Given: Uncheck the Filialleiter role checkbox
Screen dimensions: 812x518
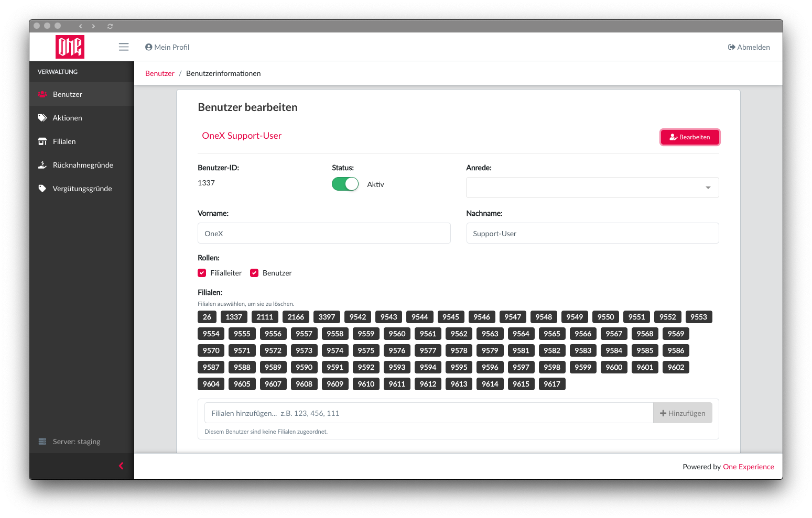Looking at the screenshot, I should pyautogui.click(x=202, y=273).
